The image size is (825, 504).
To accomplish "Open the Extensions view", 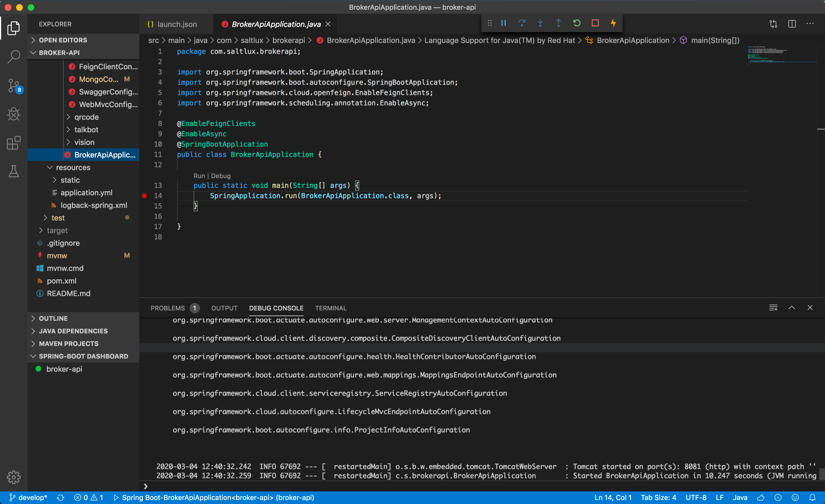I will 13,143.
